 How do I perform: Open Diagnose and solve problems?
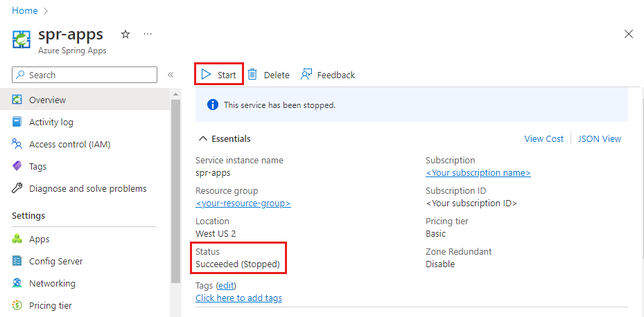coord(85,189)
